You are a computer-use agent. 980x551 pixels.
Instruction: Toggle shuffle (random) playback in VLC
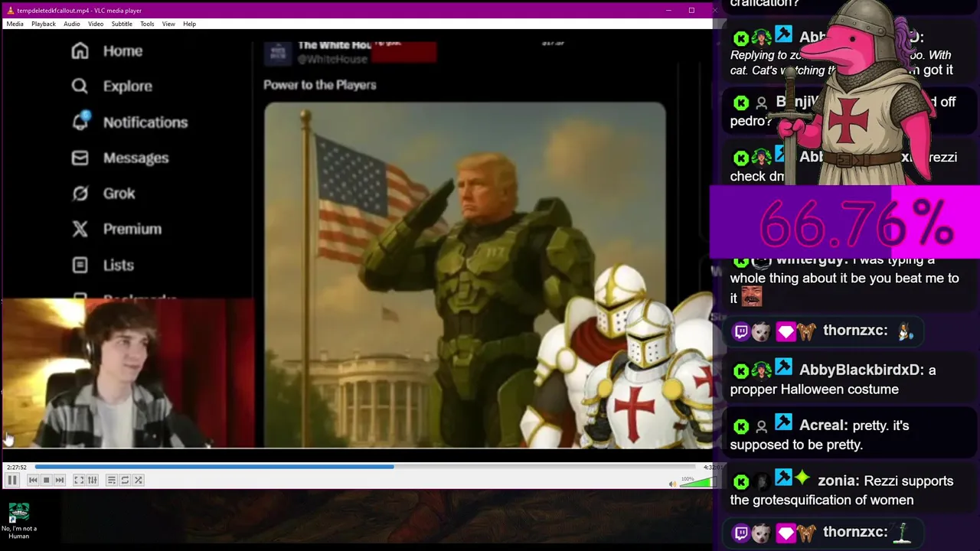139,480
